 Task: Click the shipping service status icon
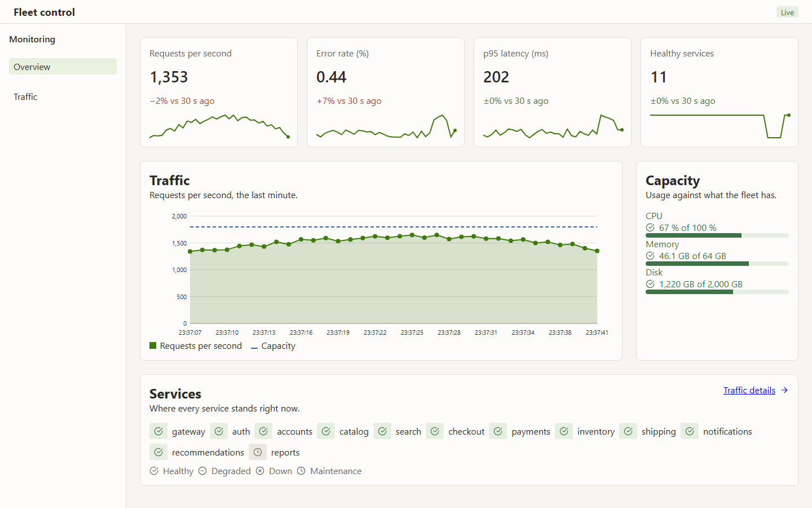pyautogui.click(x=628, y=431)
